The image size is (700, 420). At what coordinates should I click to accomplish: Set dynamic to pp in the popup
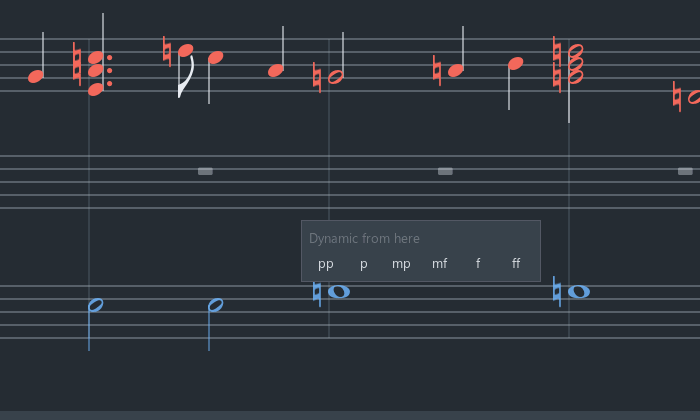[x=325, y=264]
